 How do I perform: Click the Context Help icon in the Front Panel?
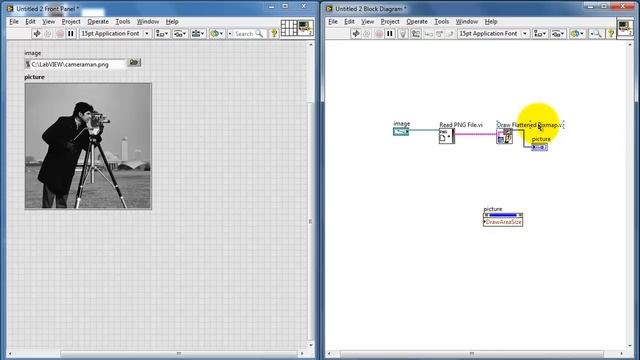pos(274,33)
